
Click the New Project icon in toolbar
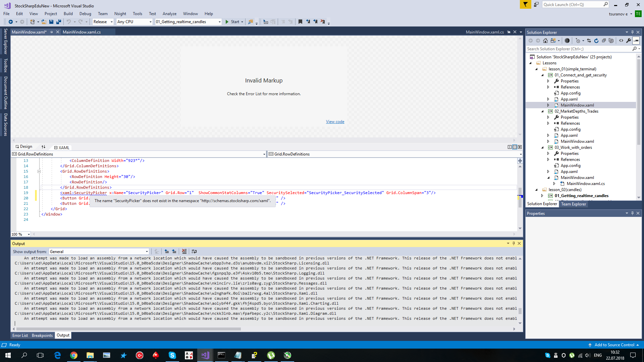32,22
